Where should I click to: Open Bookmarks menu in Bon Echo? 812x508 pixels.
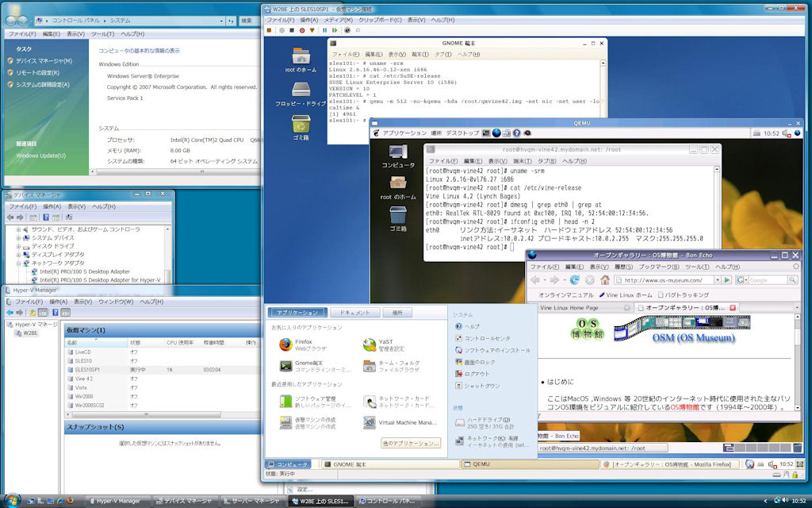[x=659, y=267]
